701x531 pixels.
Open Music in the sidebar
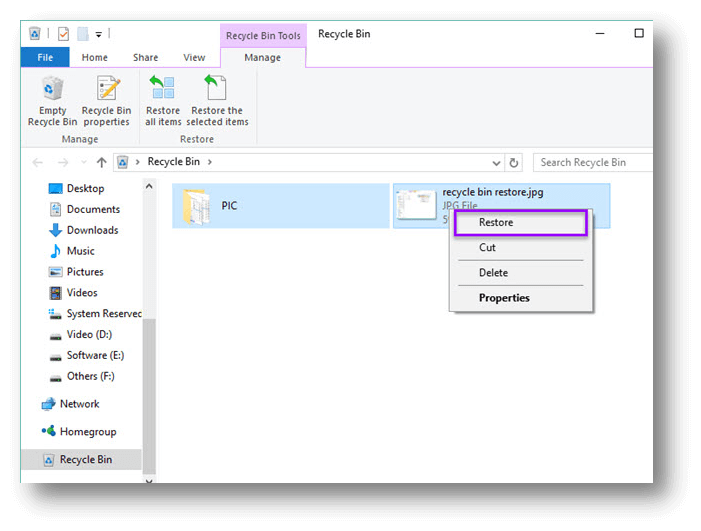80,251
